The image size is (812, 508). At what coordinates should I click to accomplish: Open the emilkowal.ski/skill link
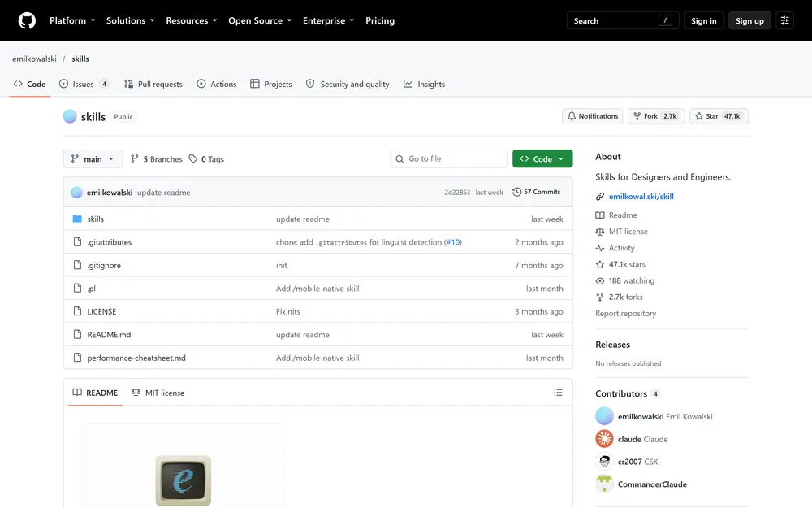(x=641, y=197)
